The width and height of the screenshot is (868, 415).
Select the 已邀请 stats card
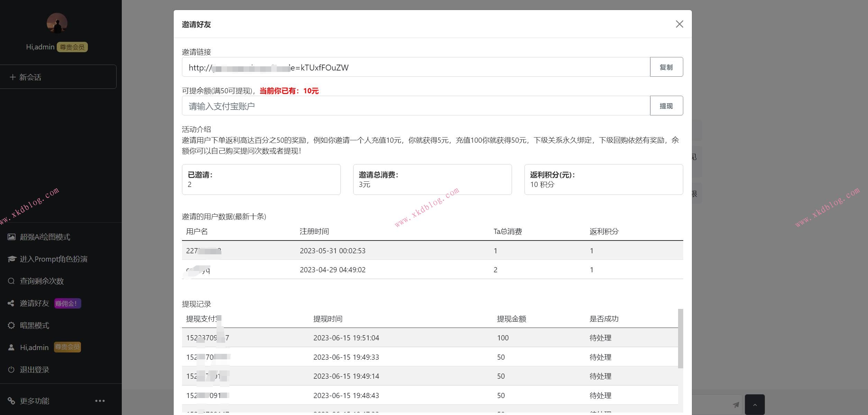coord(261,179)
